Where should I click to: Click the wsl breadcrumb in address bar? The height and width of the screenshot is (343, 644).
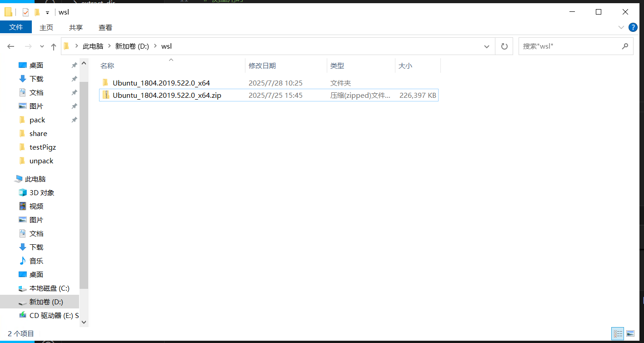(x=167, y=46)
